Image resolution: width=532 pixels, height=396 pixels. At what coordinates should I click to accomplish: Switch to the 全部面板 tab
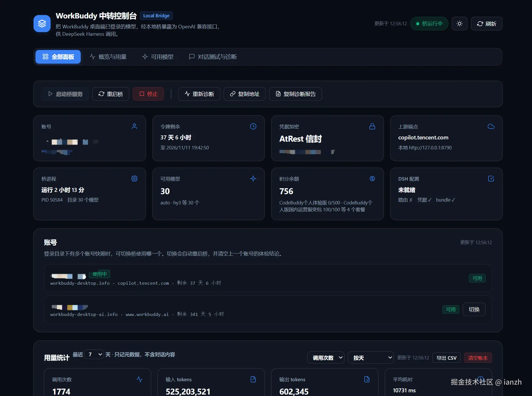(x=58, y=57)
